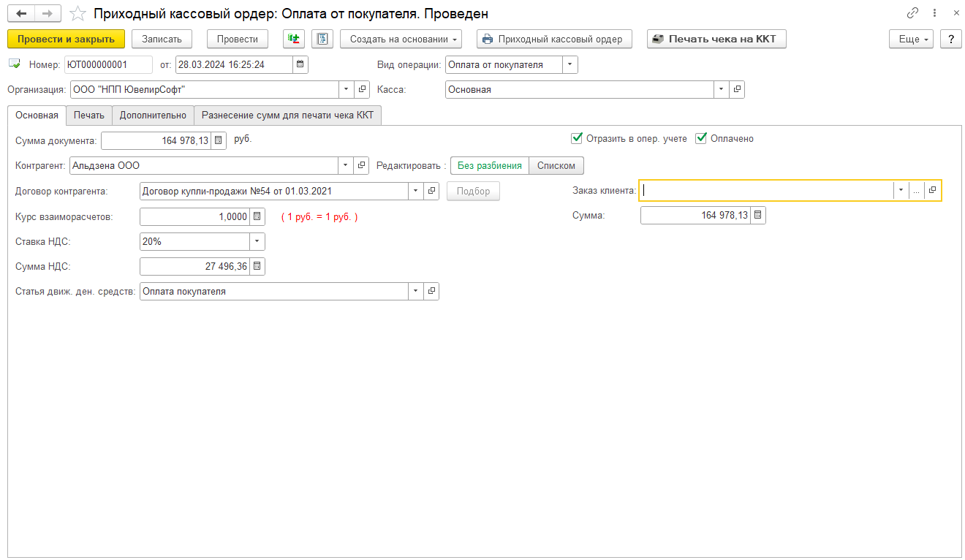Close the document with the X button

956,13
